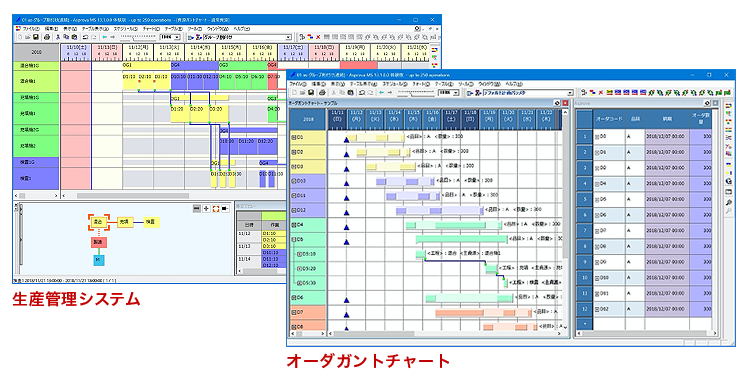
Task: Click Save icon in back Gantt window toolbar
Action: [35, 37]
